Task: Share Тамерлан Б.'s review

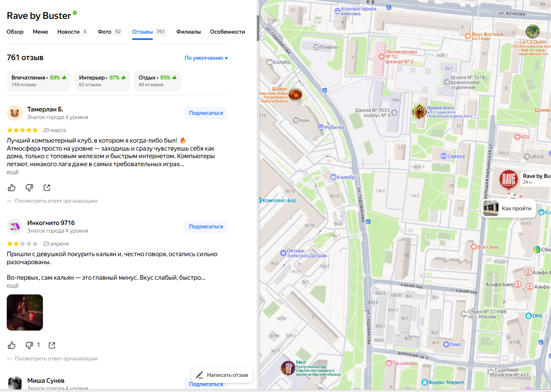Action: pyautogui.click(x=47, y=188)
